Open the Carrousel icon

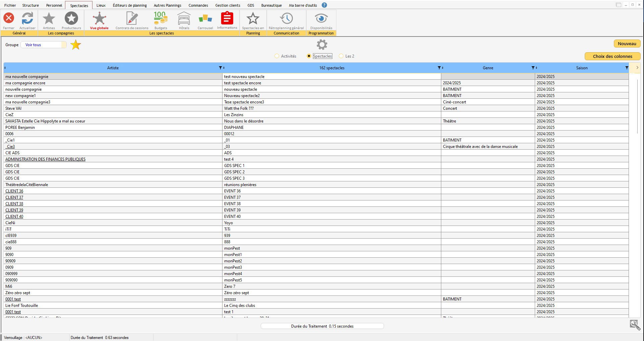click(x=205, y=19)
